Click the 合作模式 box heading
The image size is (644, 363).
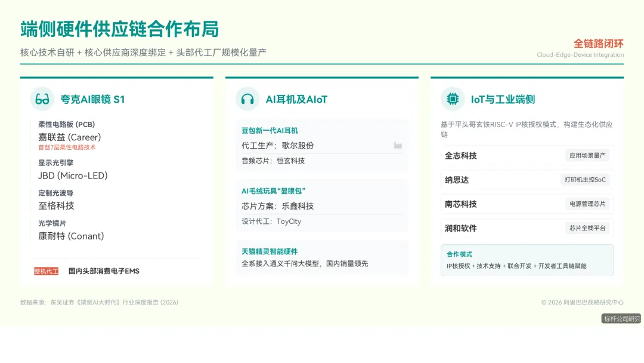[x=459, y=254]
